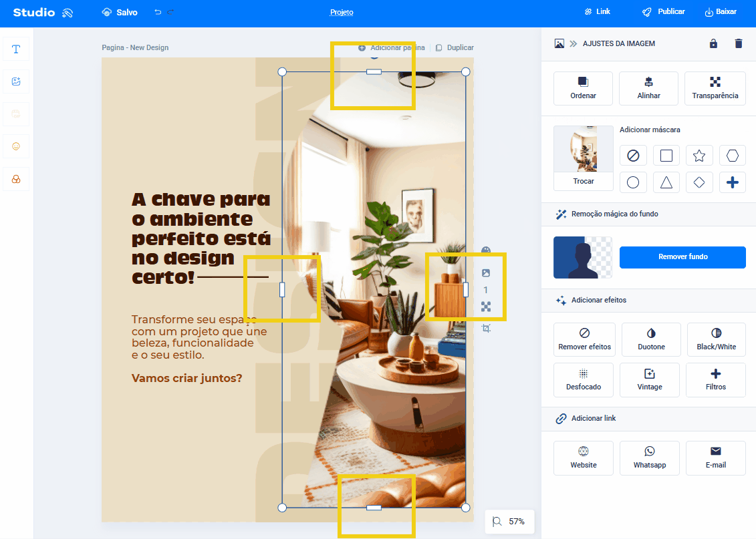Add an E-mail link

(715, 458)
